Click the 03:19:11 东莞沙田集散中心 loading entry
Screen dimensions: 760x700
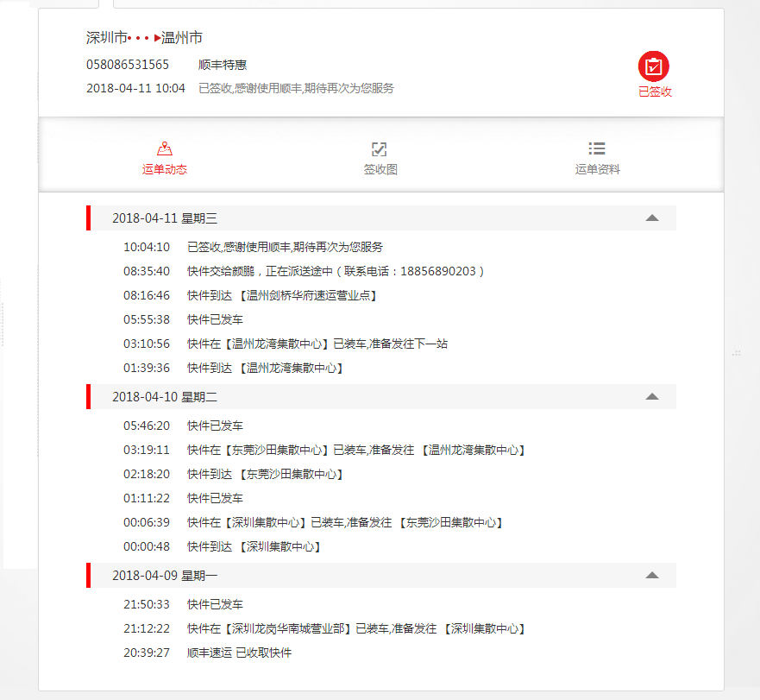click(x=324, y=451)
